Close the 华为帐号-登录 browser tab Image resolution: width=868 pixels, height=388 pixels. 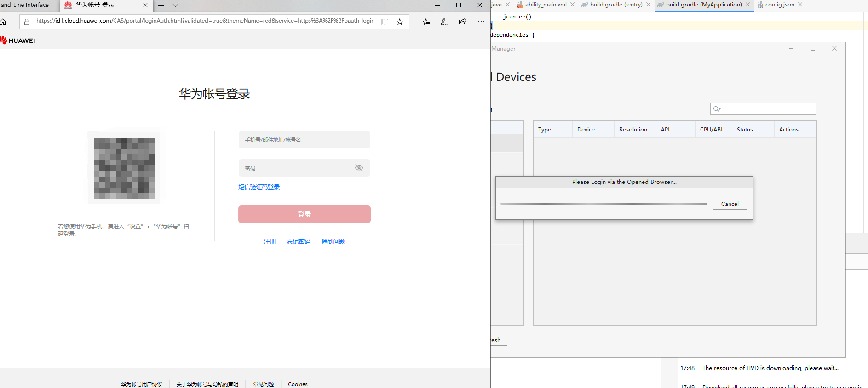145,5
